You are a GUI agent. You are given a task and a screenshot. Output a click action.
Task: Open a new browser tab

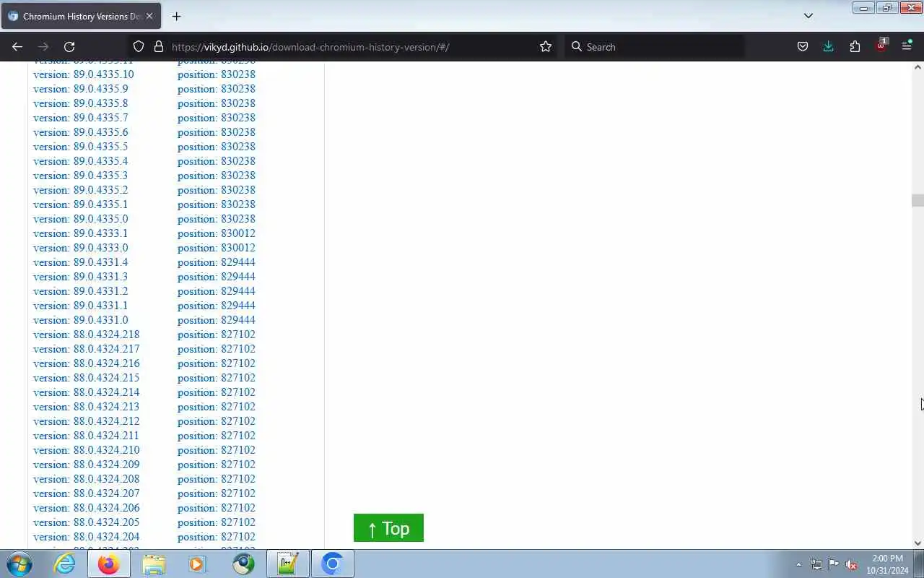[176, 16]
